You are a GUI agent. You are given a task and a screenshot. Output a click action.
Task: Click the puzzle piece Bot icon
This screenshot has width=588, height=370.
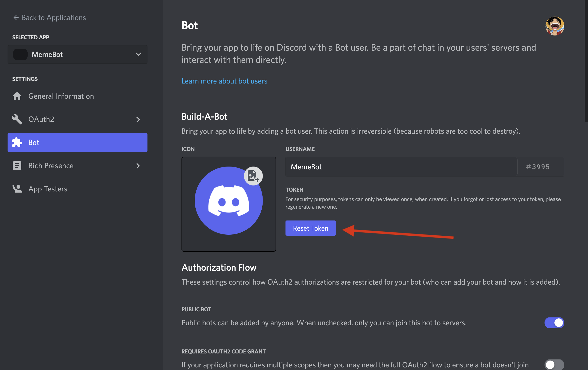pos(17,142)
